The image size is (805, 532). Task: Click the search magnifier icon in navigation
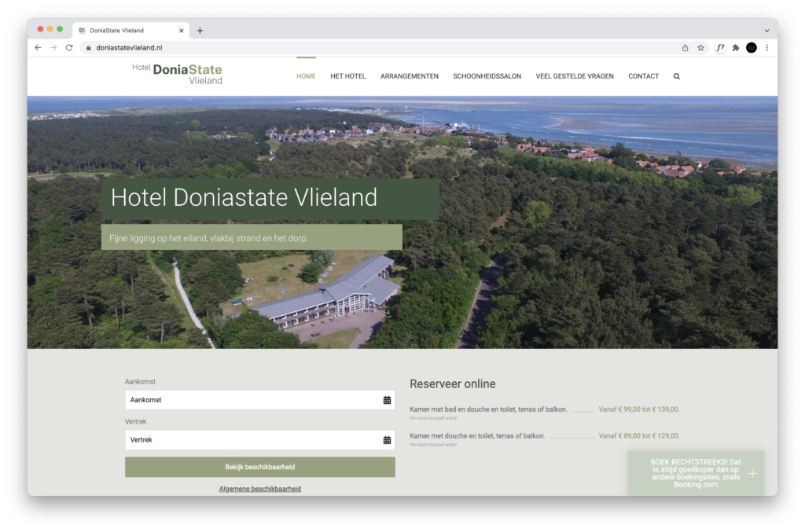coord(676,76)
